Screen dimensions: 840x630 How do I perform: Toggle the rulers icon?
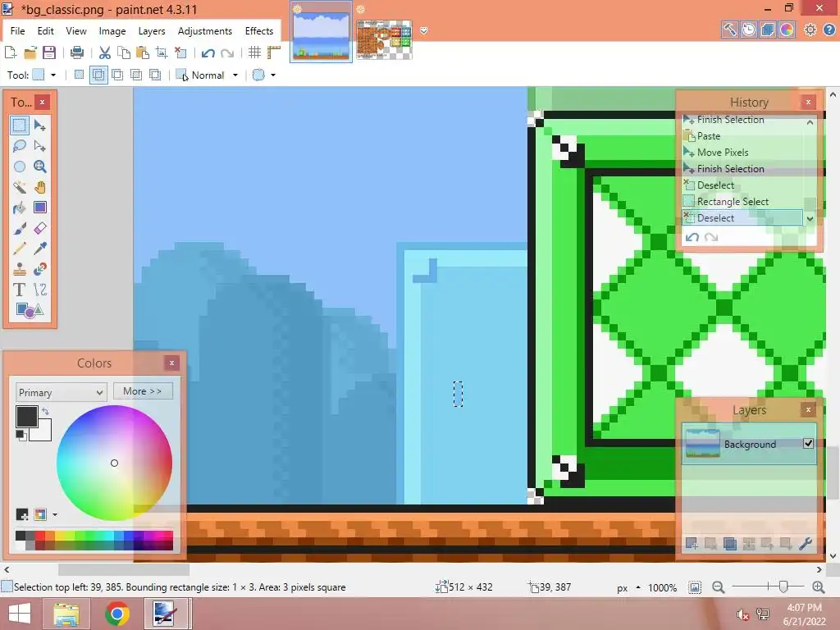274,52
